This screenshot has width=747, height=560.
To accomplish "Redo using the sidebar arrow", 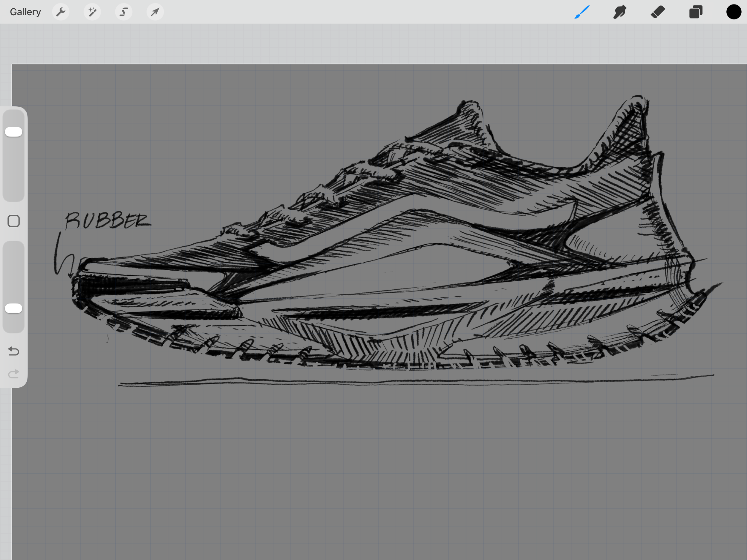I will tap(13, 374).
